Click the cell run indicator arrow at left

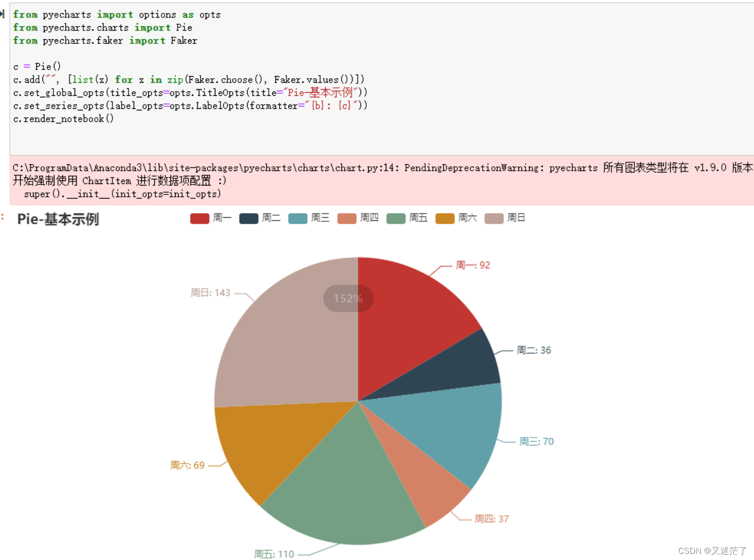coord(3,14)
